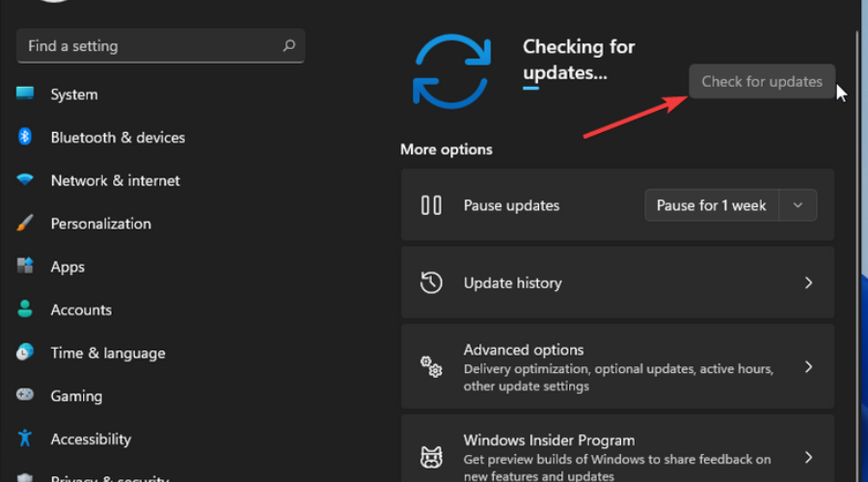
Task: Click Pause for 1 week button
Action: point(712,205)
